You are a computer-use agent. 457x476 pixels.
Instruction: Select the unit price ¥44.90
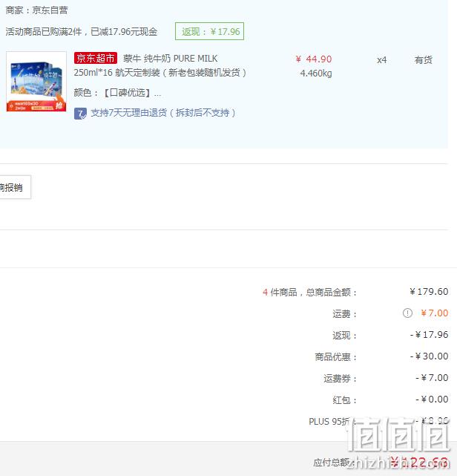coord(314,59)
